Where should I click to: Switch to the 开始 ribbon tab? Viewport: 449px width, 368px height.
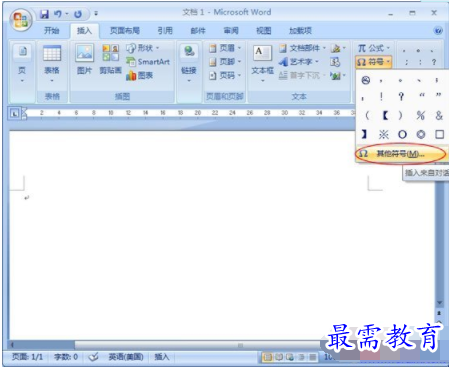(52, 31)
